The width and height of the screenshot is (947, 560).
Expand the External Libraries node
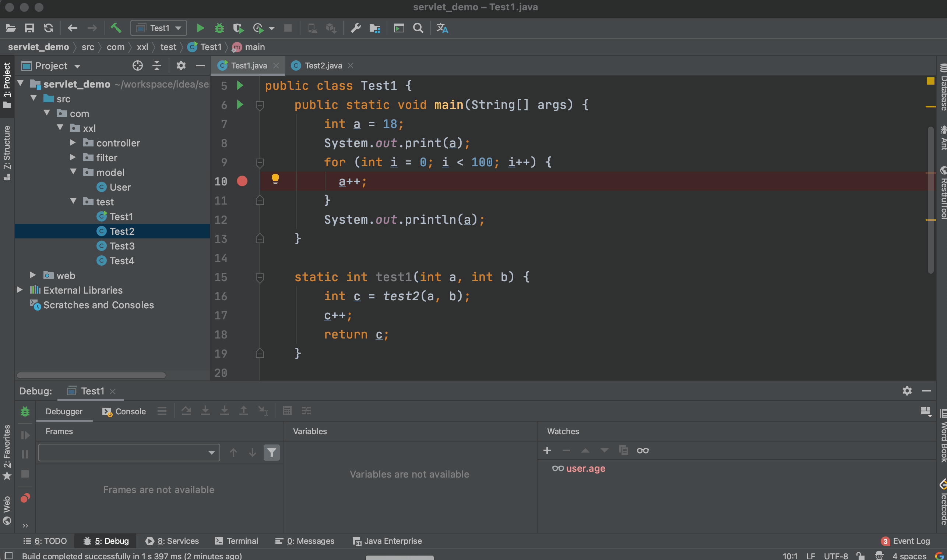point(20,290)
